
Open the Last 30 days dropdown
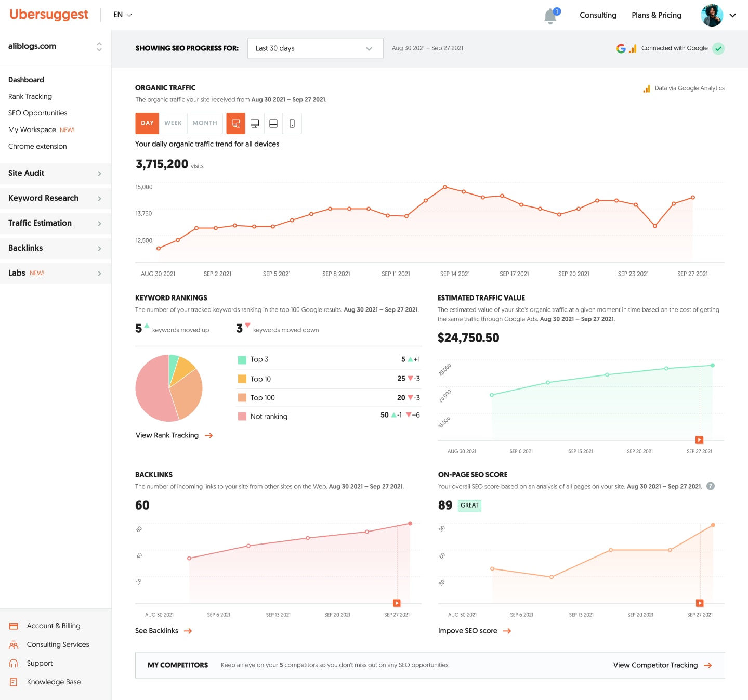click(316, 48)
